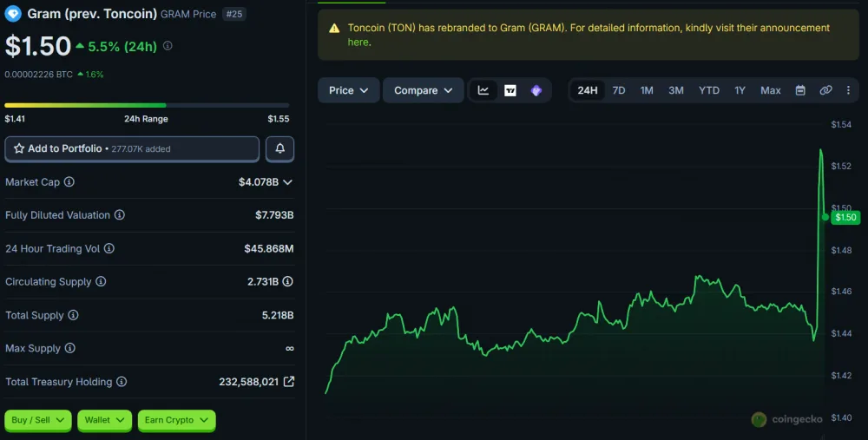This screenshot has height=440, width=868.
Task: Click the 5.218B total supply value
Action: [x=278, y=315]
